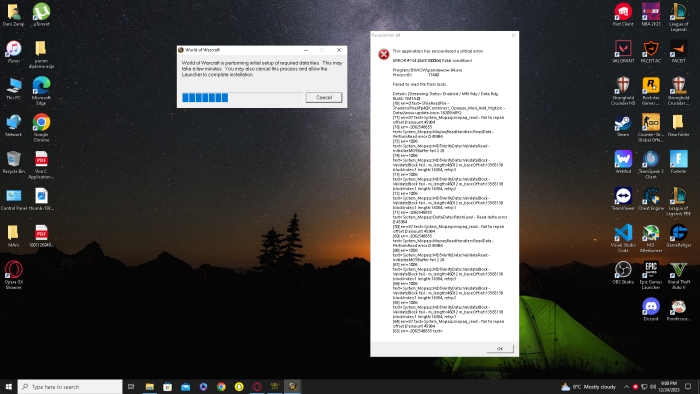
Task: Show hidden system tray icons
Action: (x=626, y=386)
